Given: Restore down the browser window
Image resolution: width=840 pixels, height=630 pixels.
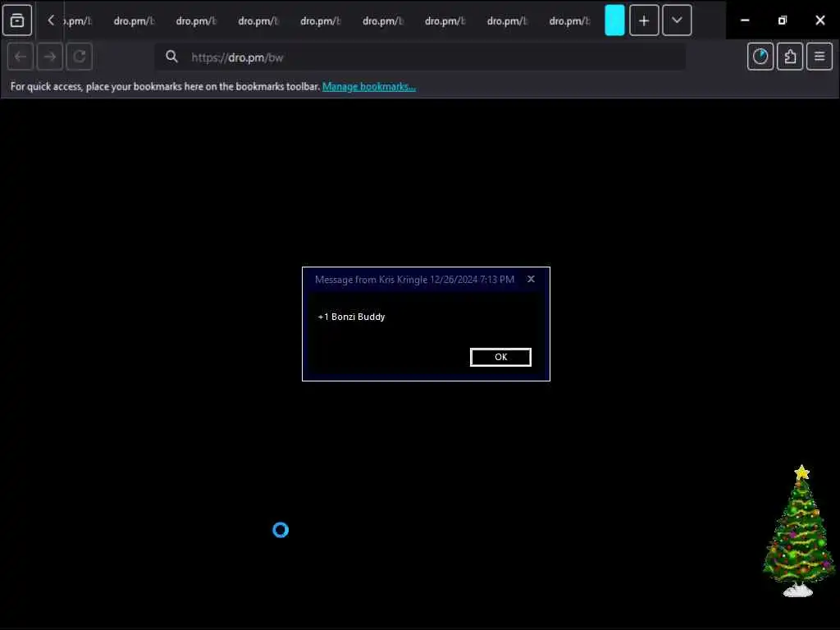Looking at the screenshot, I should pos(782,21).
